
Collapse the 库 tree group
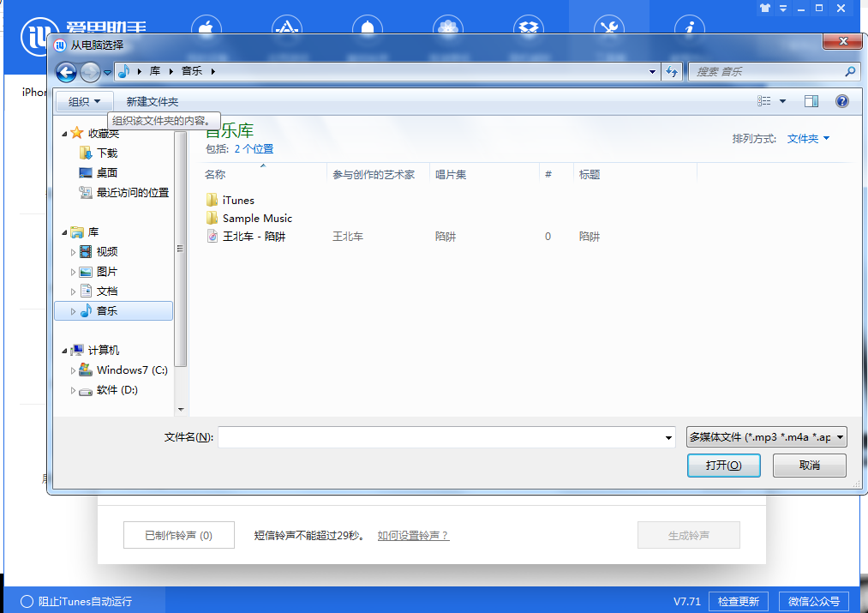click(x=64, y=232)
